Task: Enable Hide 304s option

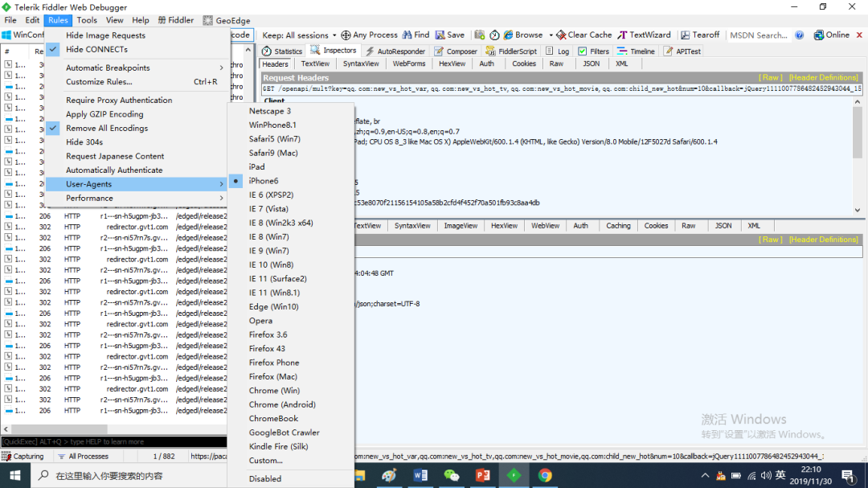Action: point(137,141)
